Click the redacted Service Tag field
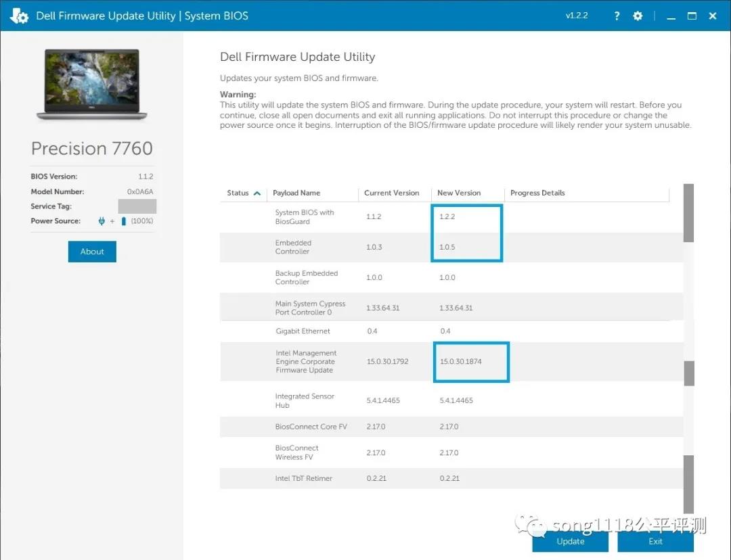Screen dimensions: 731x560 [x=137, y=206]
